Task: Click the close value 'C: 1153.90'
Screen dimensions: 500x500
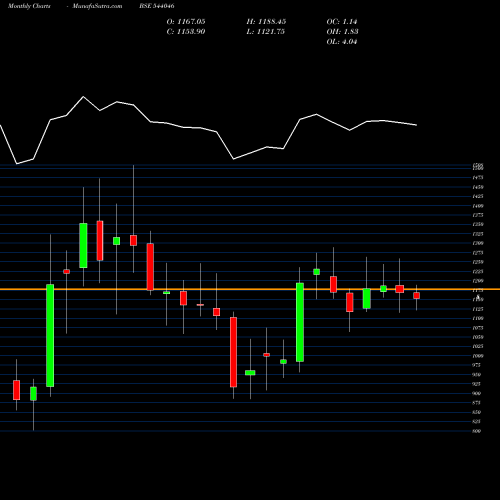Action: [186, 32]
